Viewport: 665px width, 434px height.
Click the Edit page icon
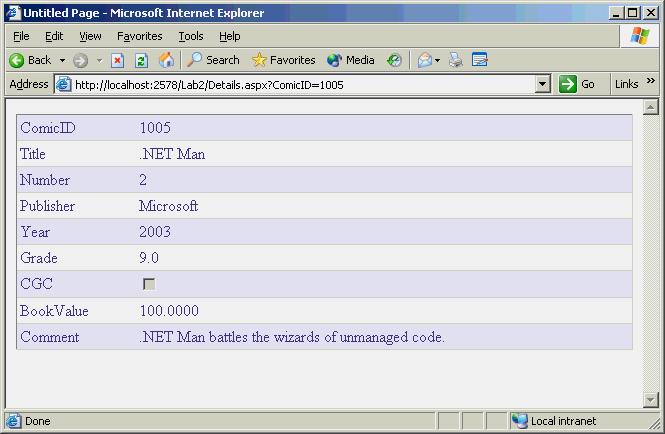point(480,60)
